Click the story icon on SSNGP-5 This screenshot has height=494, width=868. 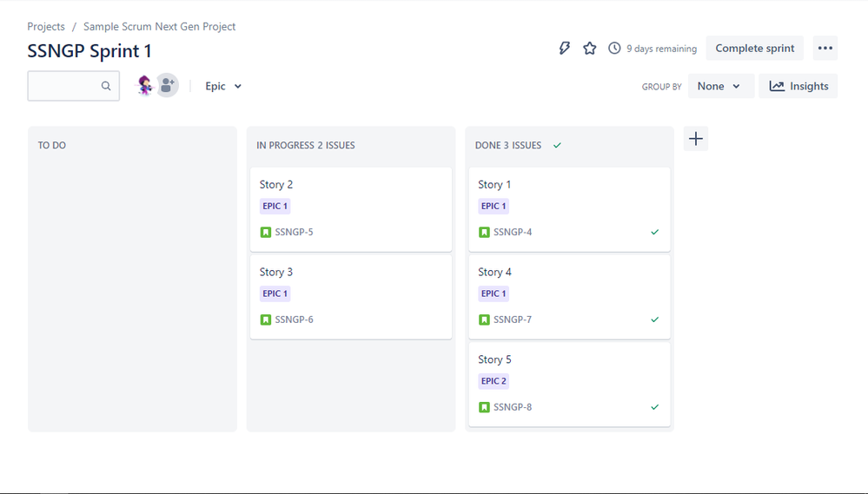click(x=266, y=233)
